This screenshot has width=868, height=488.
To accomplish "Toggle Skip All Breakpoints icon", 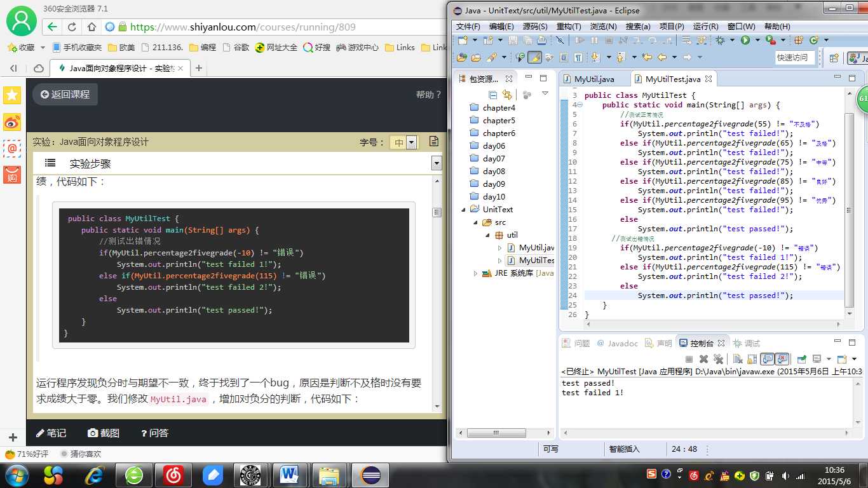I will click(x=560, y=40).
